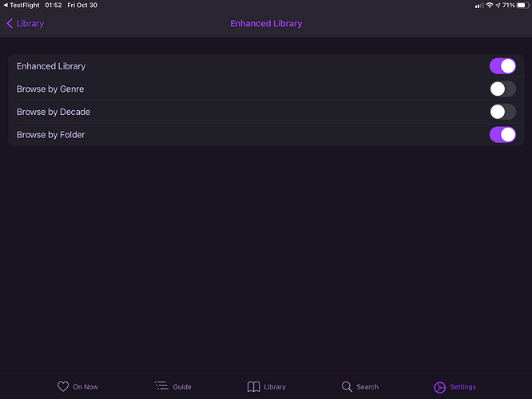Switch to the On Now tab

(x=85, y=387)
